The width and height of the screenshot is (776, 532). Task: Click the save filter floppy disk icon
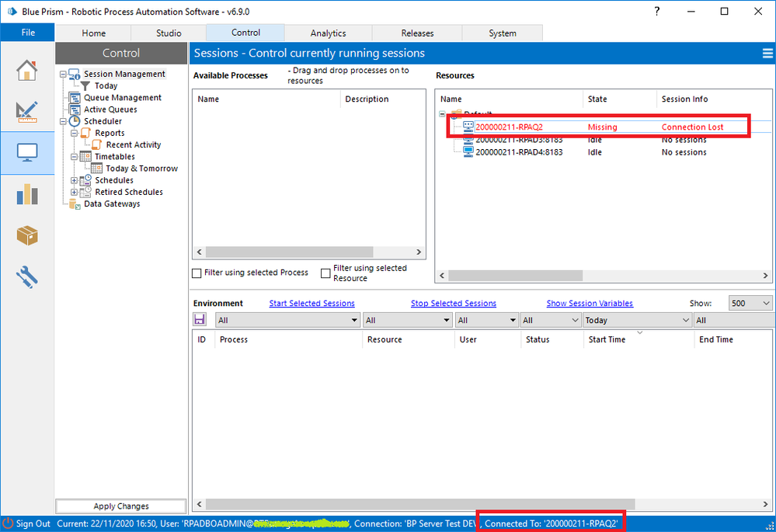click(x=200, y=320)
